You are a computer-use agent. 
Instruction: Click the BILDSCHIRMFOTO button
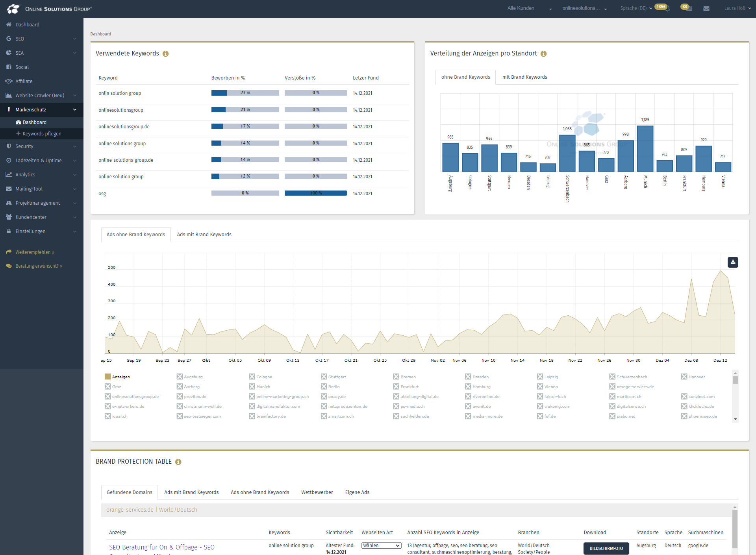coord(606,548)
